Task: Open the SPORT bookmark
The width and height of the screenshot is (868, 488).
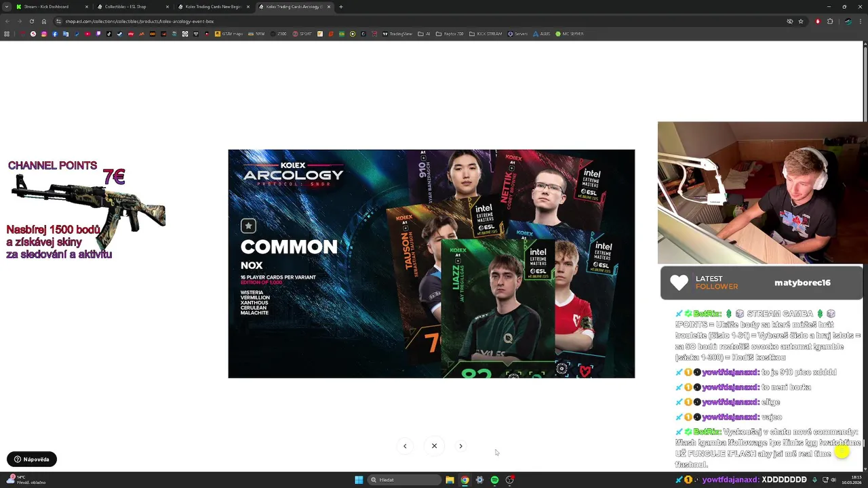Action: click(302, 34)
